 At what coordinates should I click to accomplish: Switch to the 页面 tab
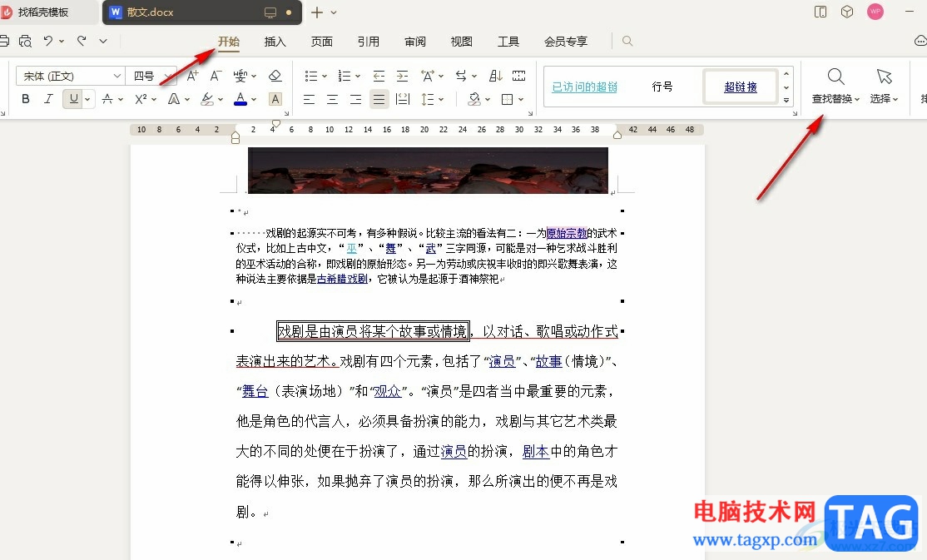tap(321, 42)
